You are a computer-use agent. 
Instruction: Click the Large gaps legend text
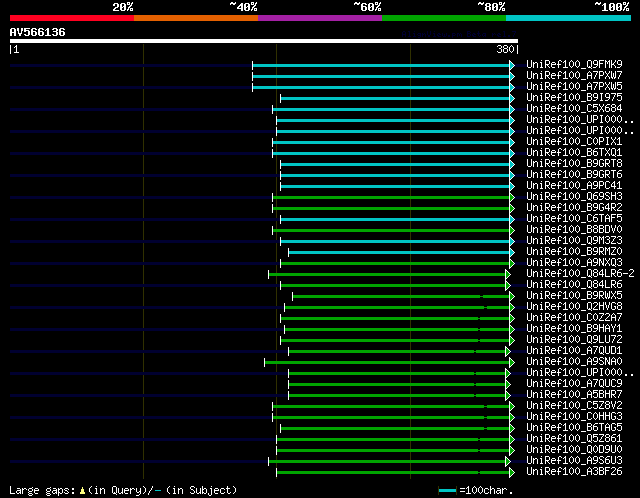pyautogui.click(x=123, y=490)
